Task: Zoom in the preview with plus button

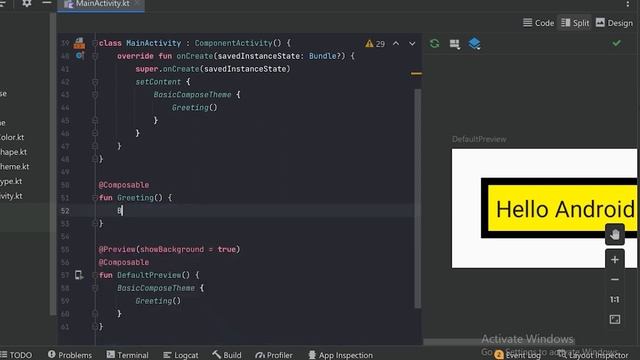Action: click(x=615, y=260)
